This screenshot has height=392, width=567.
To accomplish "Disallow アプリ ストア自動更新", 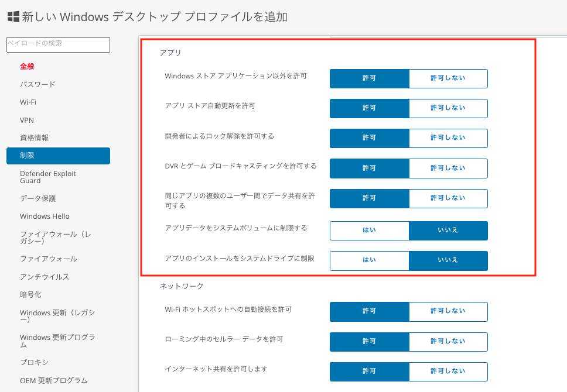I will click(448, 108).
